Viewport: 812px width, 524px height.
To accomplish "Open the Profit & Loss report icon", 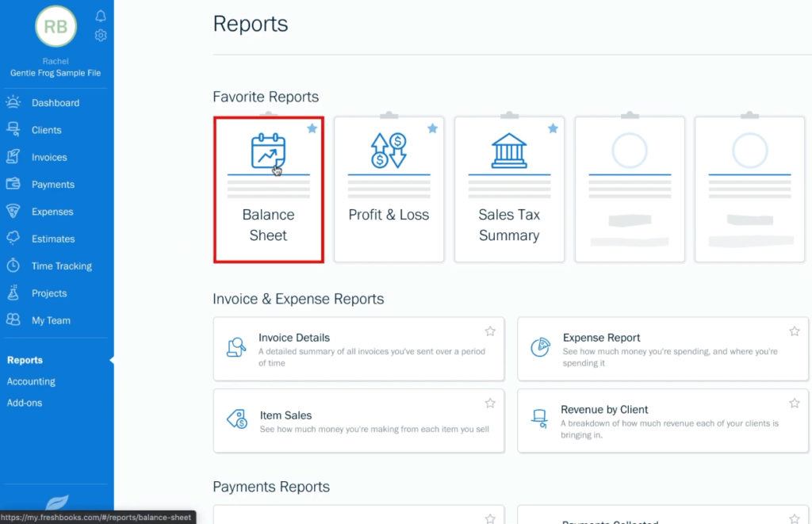I will click(389, 151).
